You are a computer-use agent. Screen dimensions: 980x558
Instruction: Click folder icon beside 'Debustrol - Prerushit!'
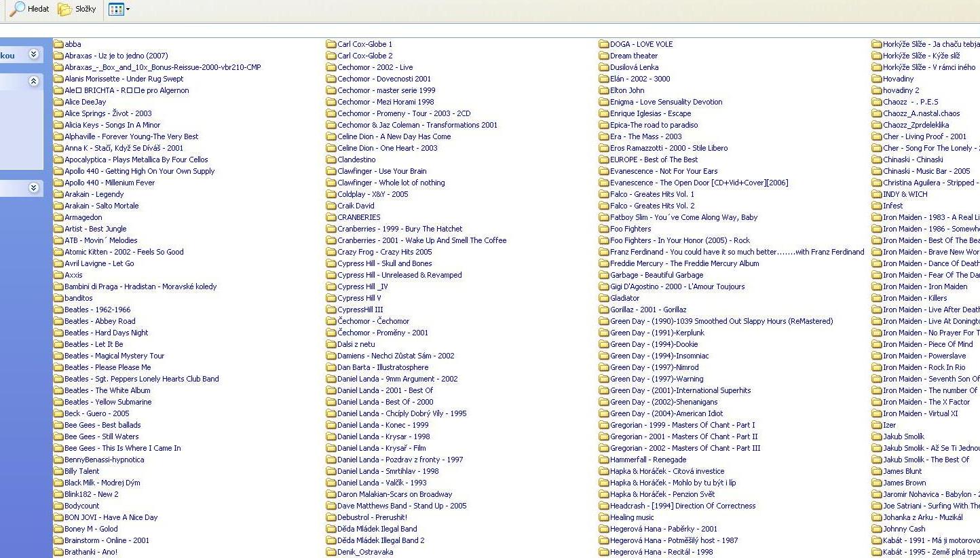click(331, 517)
